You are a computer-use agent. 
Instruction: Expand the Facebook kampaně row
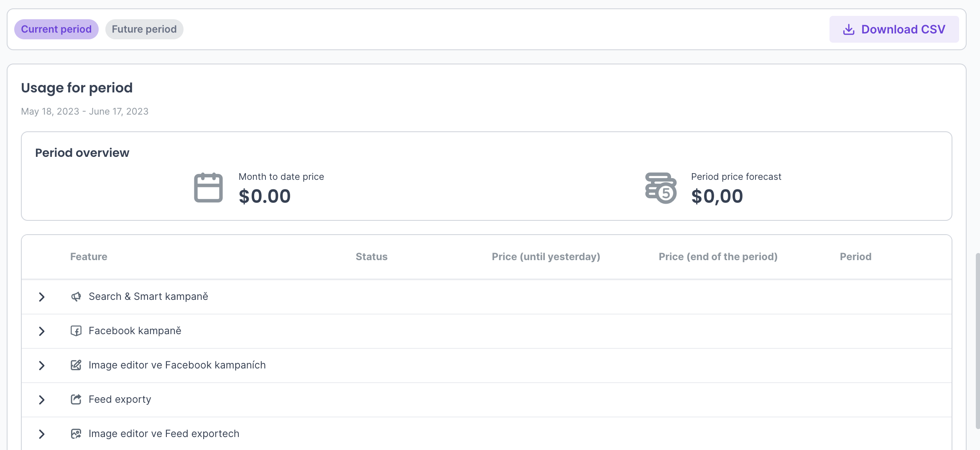click(41, 331)
